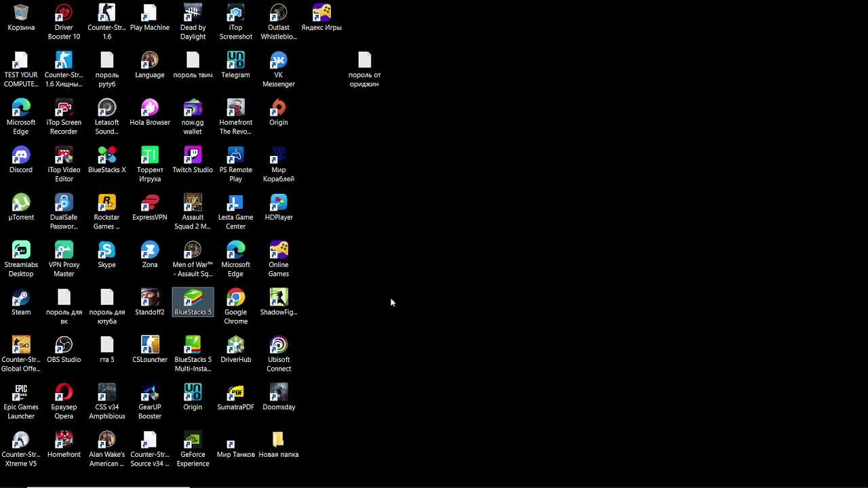
Task: Launch the iTop Video Editor shortcut
Action: 64,165
